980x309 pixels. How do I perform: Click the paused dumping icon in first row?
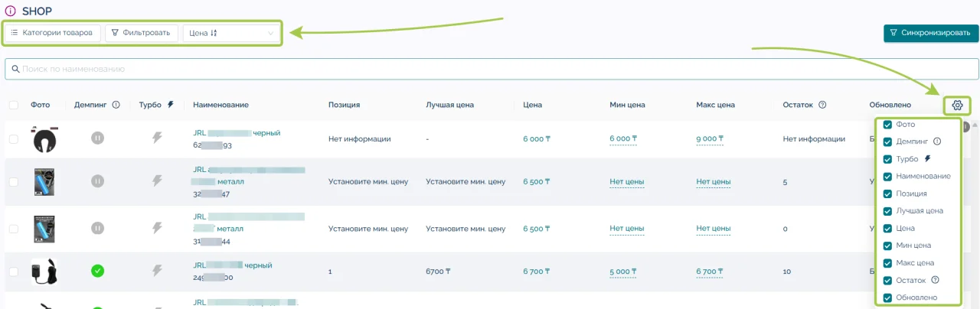(97, 138)
